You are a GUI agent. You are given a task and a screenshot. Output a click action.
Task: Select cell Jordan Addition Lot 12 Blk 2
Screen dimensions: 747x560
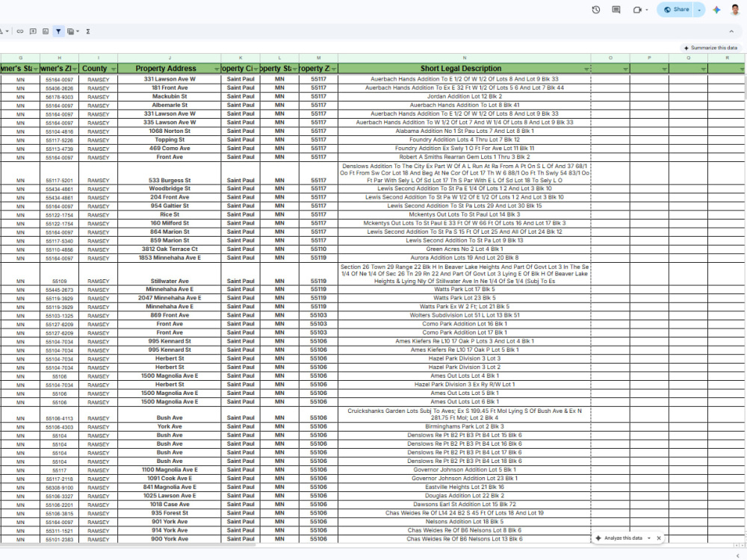[x=465, y=96]
